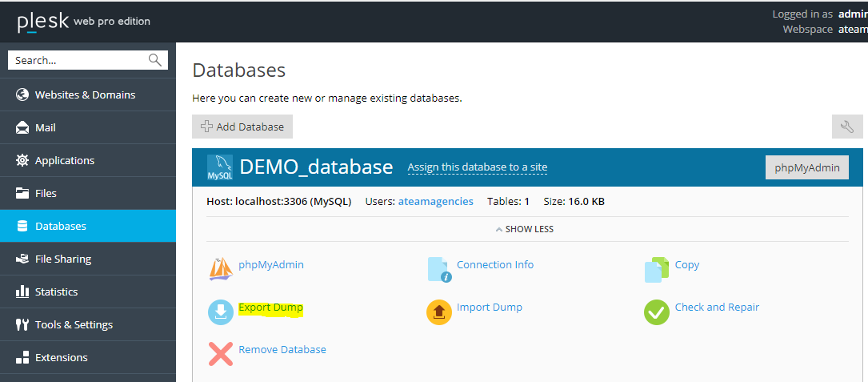The height and width of the screenshot is (382, 868).
Task: Open the Connection Info link
Action: 495,264
